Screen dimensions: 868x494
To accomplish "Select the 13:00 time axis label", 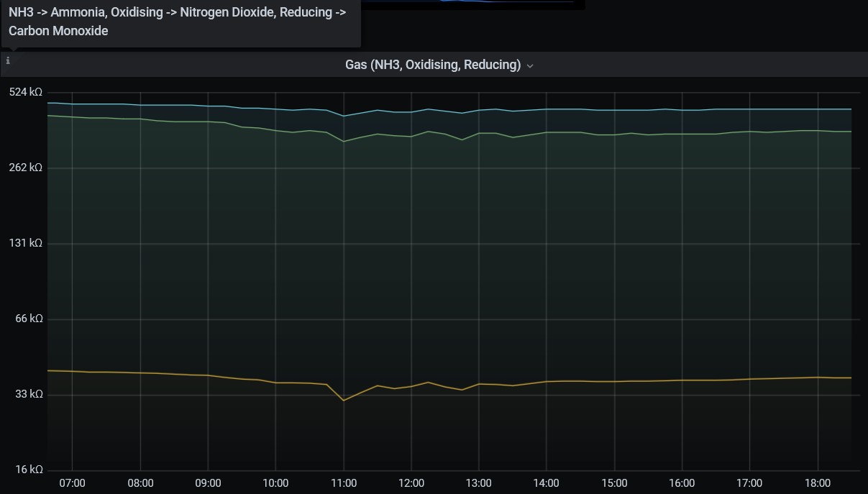I will click(478, 483).
